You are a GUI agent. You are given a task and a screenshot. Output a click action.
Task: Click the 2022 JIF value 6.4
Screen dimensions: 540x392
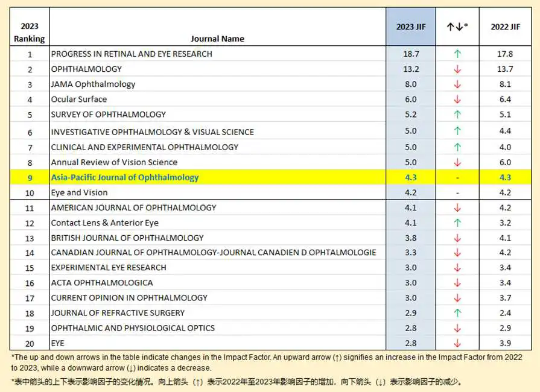point(505,100)
